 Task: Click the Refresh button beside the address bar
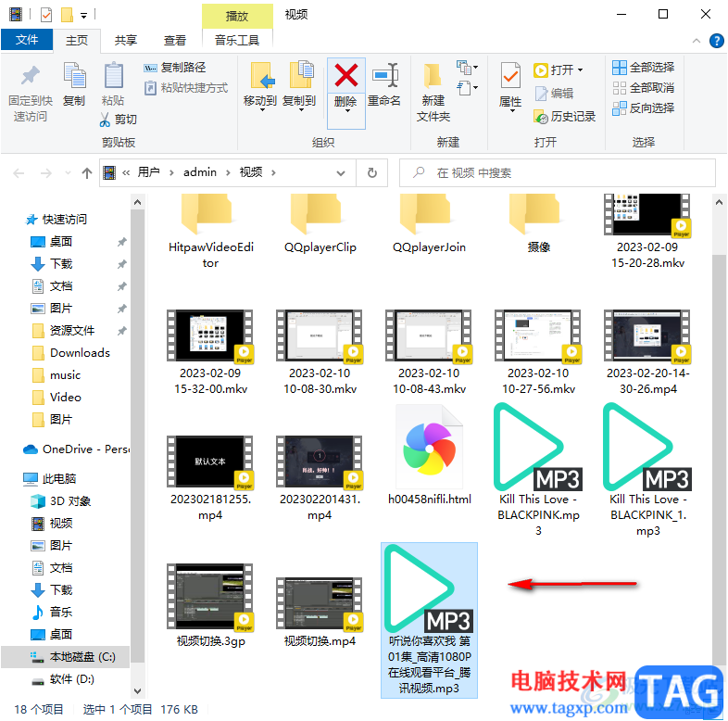(x=372, y=172)
